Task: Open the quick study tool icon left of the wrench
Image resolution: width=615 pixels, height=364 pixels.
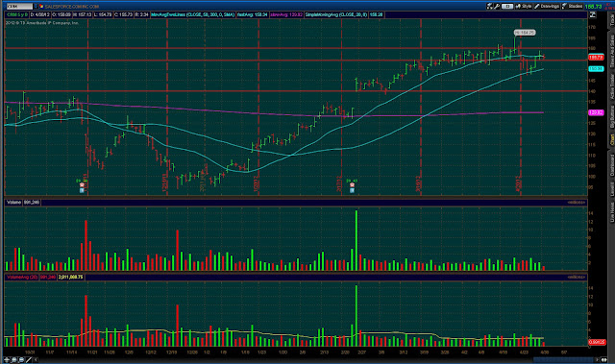Action: point(489,7)
